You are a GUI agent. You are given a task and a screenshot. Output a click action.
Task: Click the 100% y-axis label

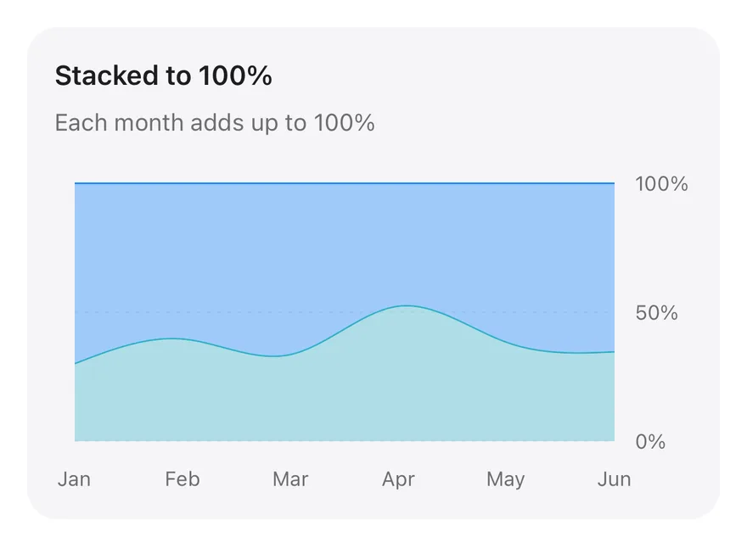pos(661,184)
